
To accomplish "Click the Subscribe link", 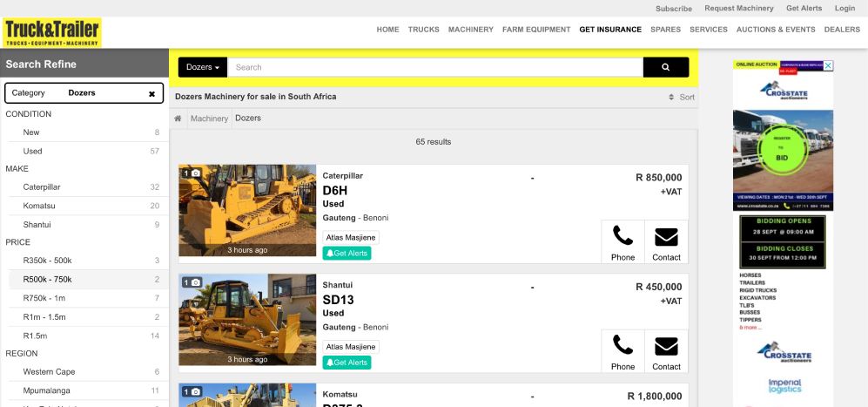I will [674, 9].
